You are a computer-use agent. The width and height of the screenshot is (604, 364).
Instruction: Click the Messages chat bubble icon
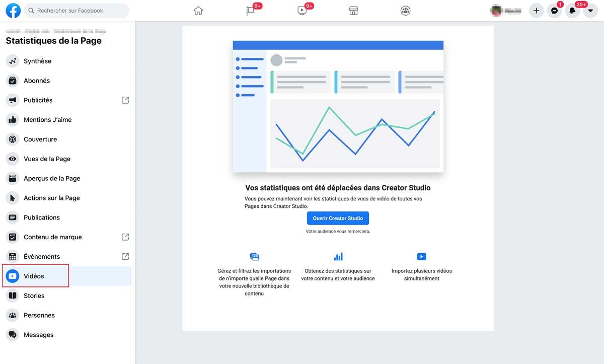(x=13, y=335)
